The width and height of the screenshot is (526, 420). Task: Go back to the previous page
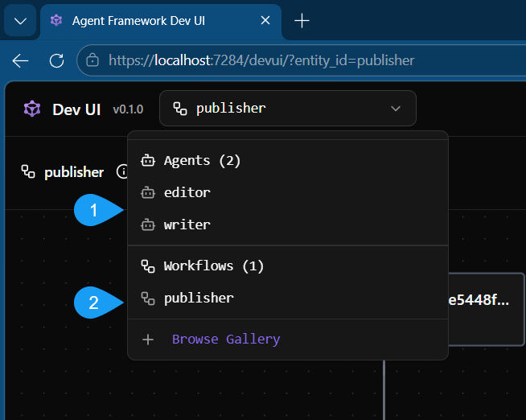pos(20,60)
